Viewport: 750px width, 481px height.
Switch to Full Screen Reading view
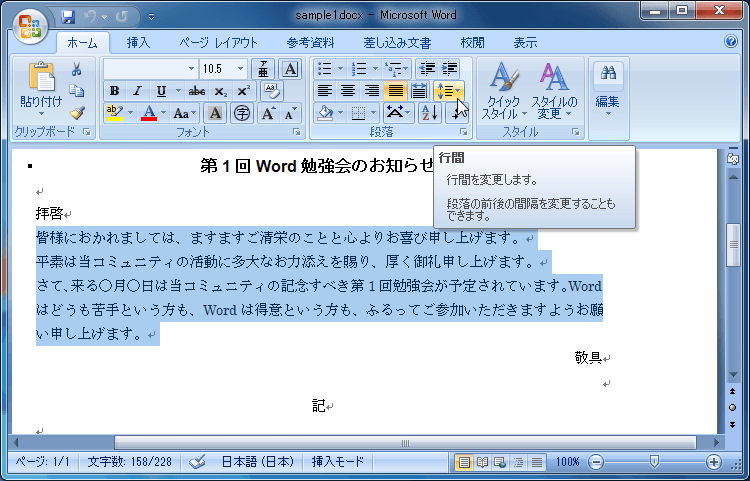pyautogui.click(x=482, y=462)
